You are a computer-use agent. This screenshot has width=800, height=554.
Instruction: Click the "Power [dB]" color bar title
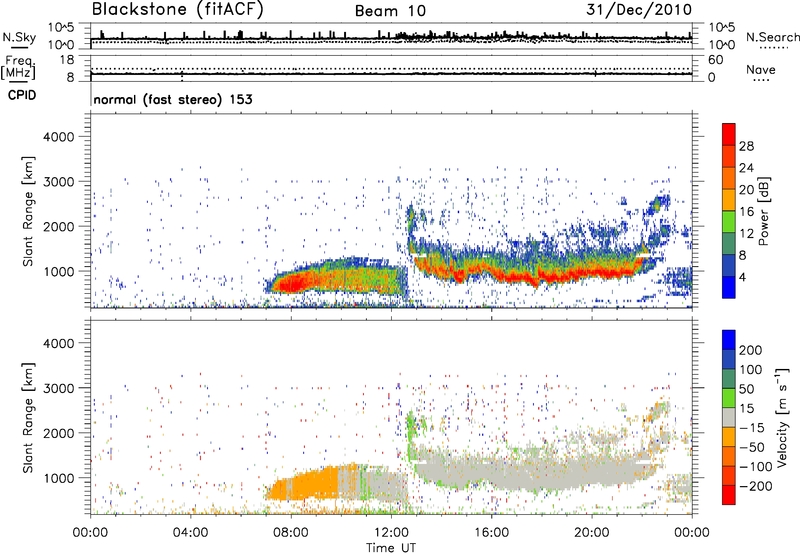click(x=764, y=211)
